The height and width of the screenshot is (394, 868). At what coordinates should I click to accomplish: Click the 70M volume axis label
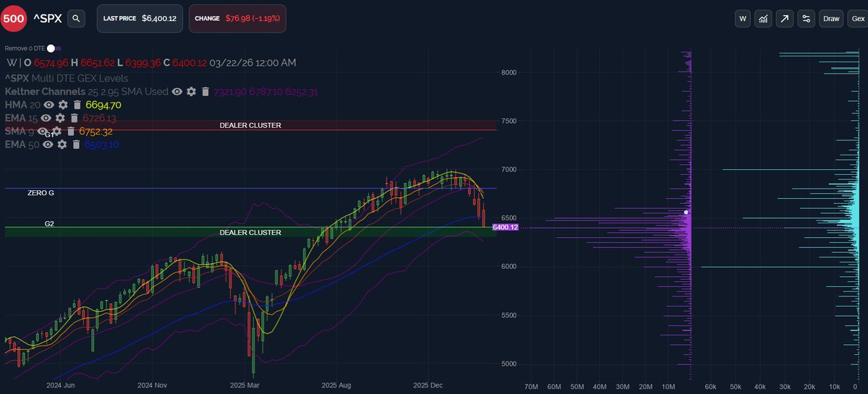point(530,387)
